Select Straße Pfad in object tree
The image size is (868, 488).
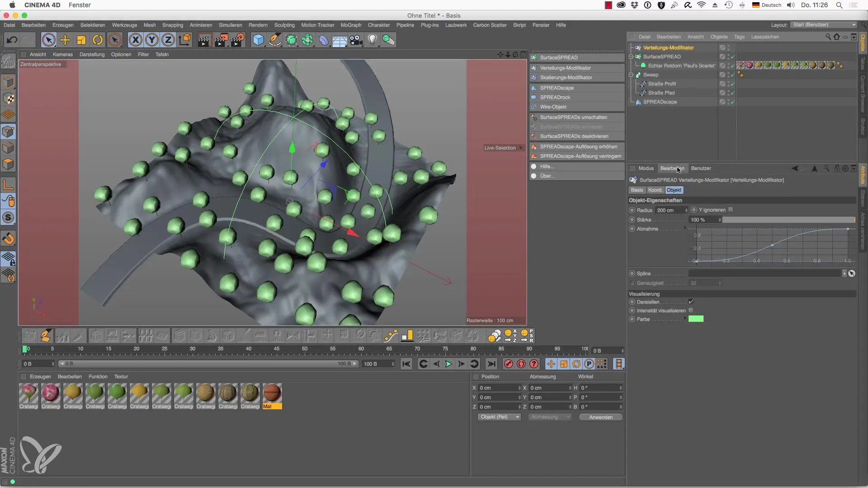pyautogui.click(x=661, y=93)
